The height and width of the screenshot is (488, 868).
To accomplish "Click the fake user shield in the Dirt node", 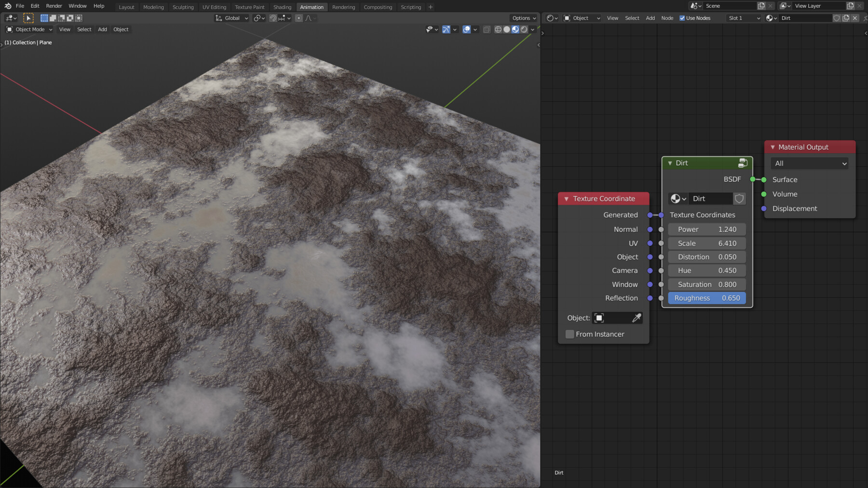I will [739, 198].
